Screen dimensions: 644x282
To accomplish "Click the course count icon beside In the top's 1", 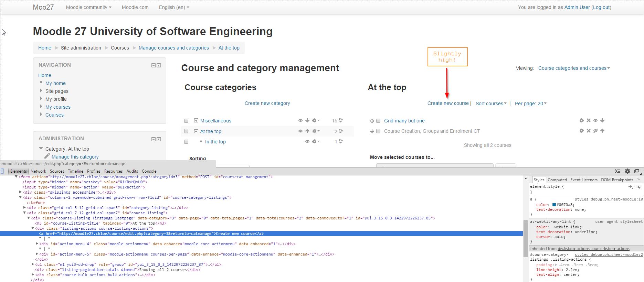I will [x=341, y=141].
